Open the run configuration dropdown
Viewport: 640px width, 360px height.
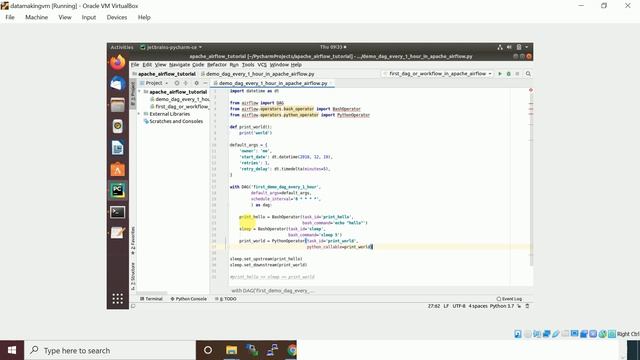point(438,74)
